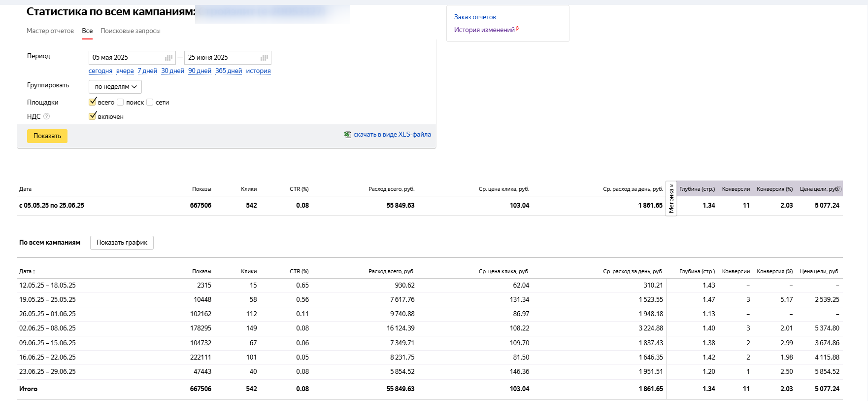Image resolution: width=868 pixels, height=401 pixels.
Task: Click the end date field '25 июня 2025'
Action: click(228, 58)
